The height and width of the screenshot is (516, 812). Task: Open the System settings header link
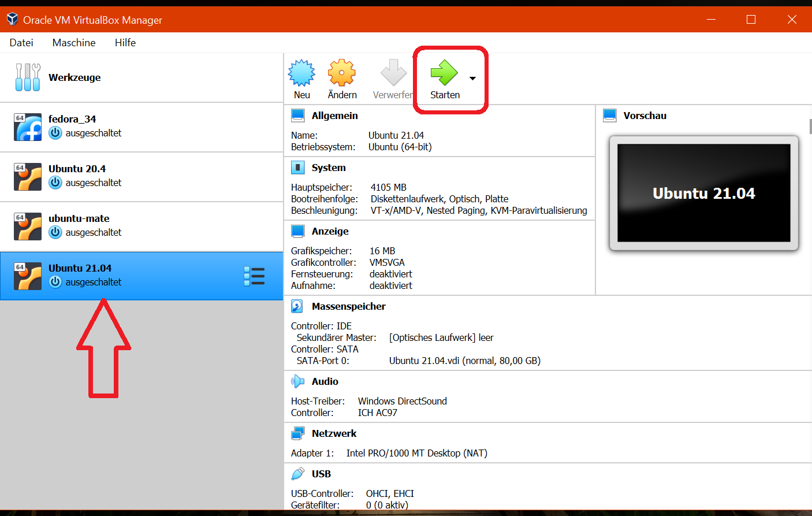coord(329,168)
